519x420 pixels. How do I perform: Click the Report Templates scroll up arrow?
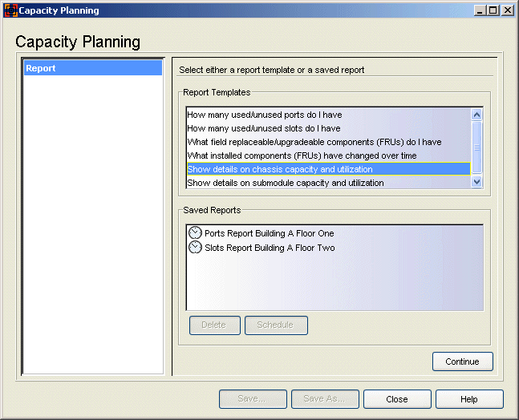click(x=476, y=115)
